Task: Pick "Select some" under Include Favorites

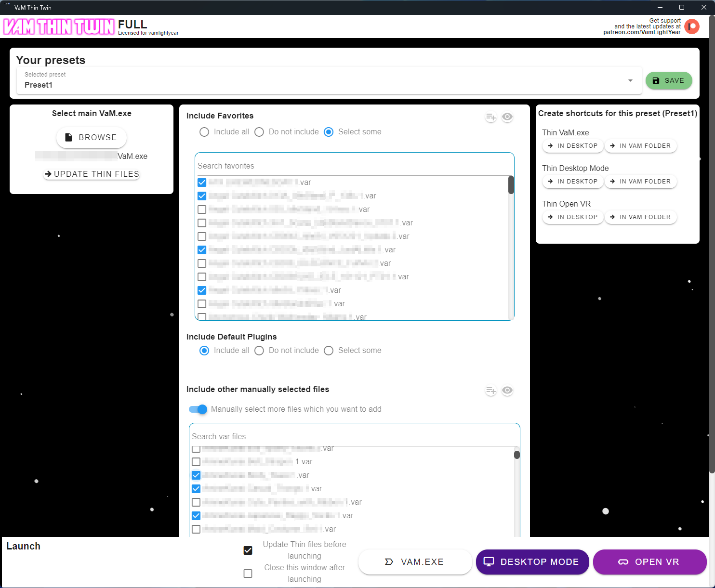Action: tap(329, 132)
